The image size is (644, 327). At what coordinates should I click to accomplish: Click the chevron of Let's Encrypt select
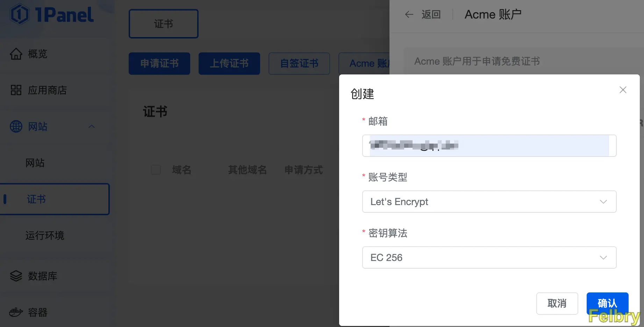[x=603, y=202]
